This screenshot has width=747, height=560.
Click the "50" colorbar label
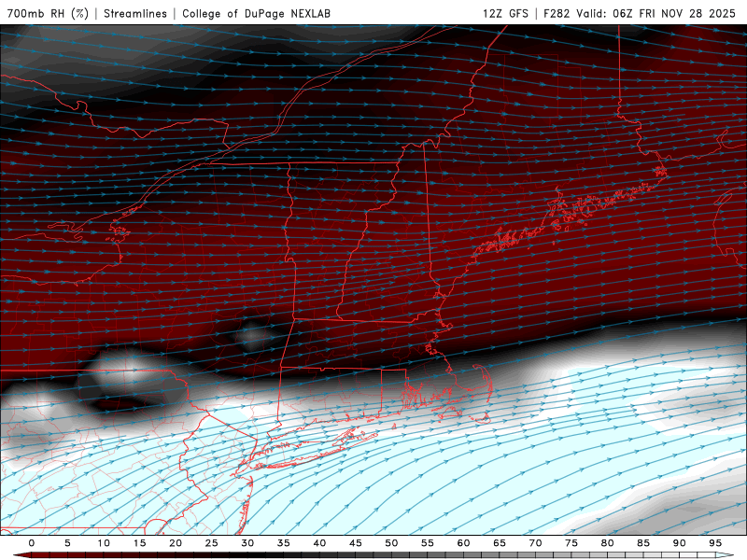pos(391,543)
